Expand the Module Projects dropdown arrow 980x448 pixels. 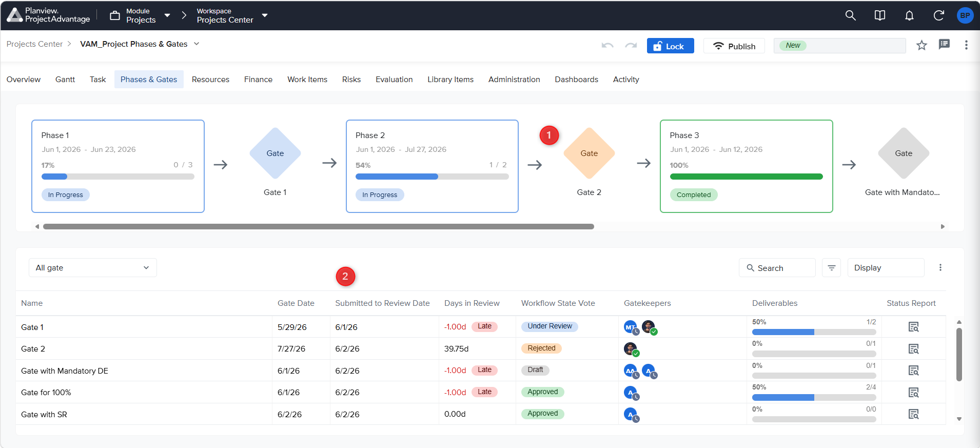pyautogui.click(x=167, y=15)
